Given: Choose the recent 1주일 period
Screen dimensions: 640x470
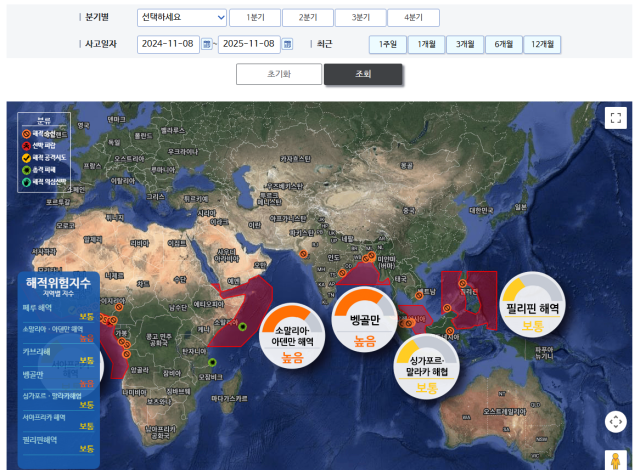Looking at the screenshot, I should pos(388,44).
